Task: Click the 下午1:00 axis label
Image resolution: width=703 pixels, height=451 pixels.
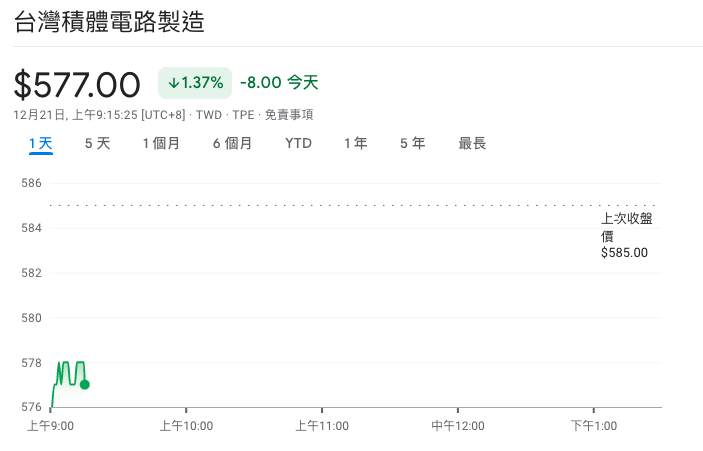Action: pyautogui.click(x=594, y=426)
